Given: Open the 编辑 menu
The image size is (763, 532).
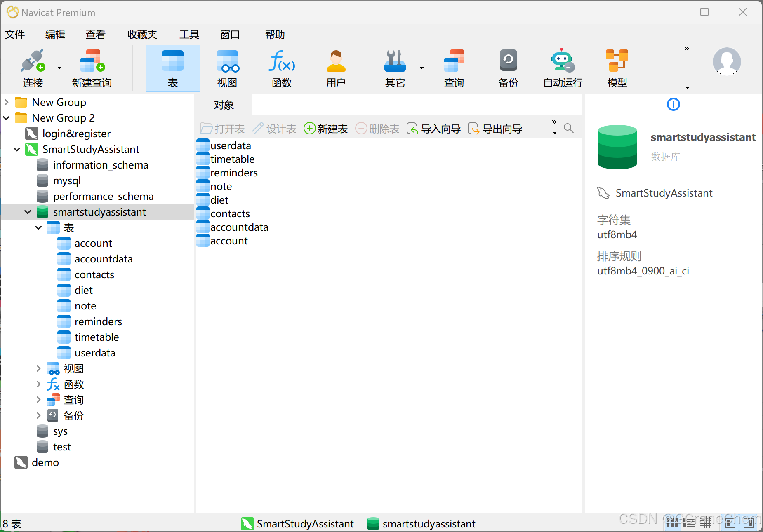Looking at the screenshot, I should 55,35.
